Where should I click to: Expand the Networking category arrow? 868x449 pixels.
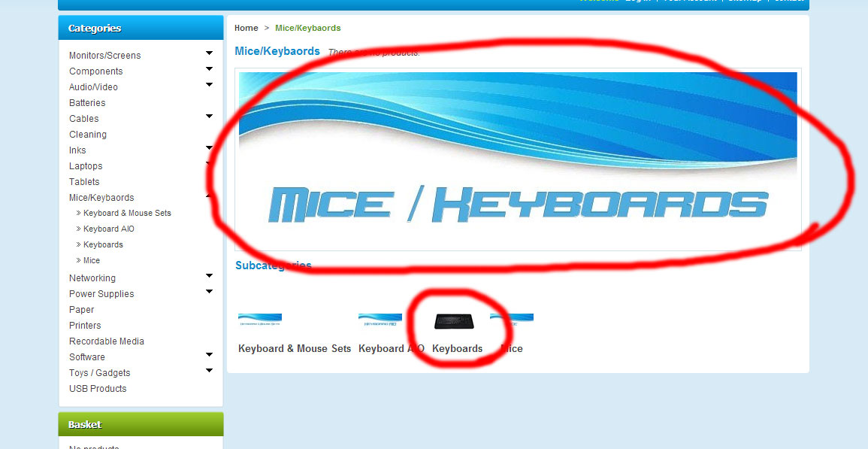pos(209,275)
